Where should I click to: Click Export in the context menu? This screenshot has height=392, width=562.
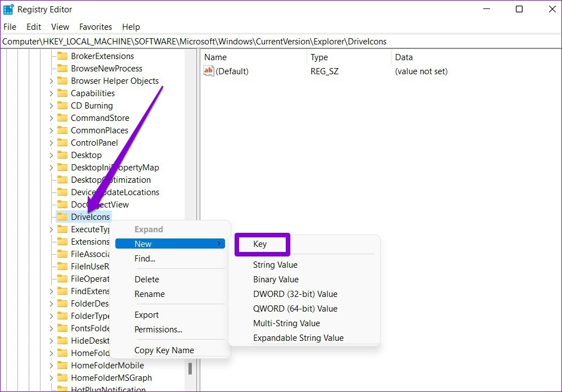click(x=146, y=315)
